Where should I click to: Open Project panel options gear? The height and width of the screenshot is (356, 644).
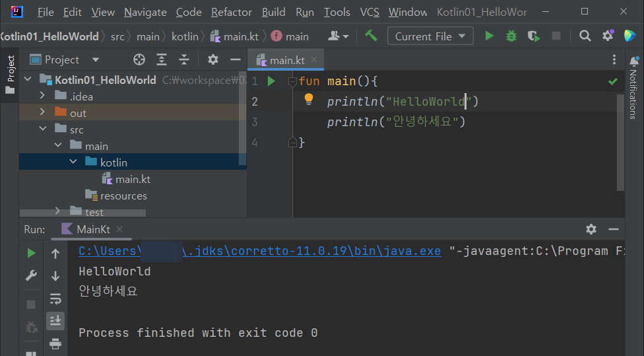[212, 59]
